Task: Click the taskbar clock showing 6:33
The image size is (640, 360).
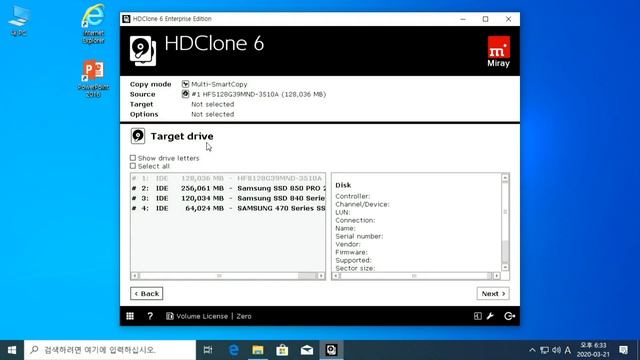Action: 593,350
